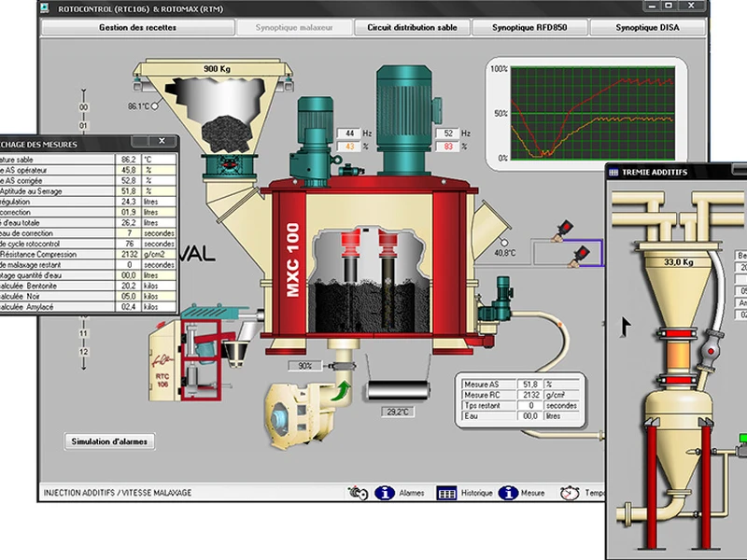The width and height of the screenshot is (747, 560).
Task: Click the 40,8°C temperature probe circle
Action: pos(504,243)
